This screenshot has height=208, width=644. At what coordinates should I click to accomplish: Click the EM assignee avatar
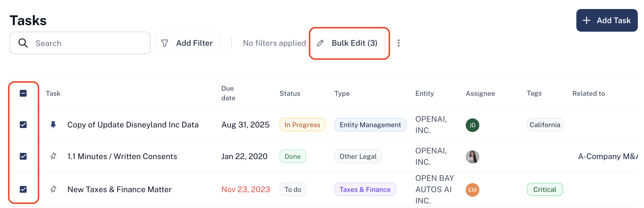click(472, 190)
